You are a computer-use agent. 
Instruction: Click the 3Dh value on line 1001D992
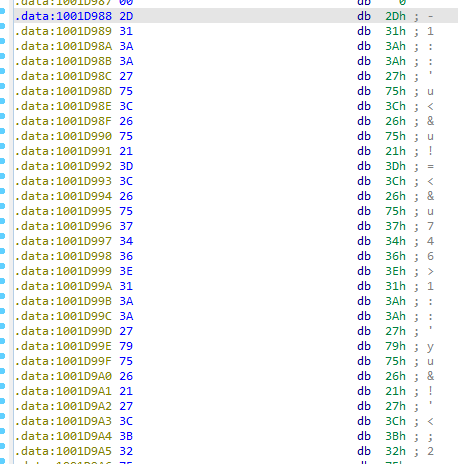pos(395,166)
